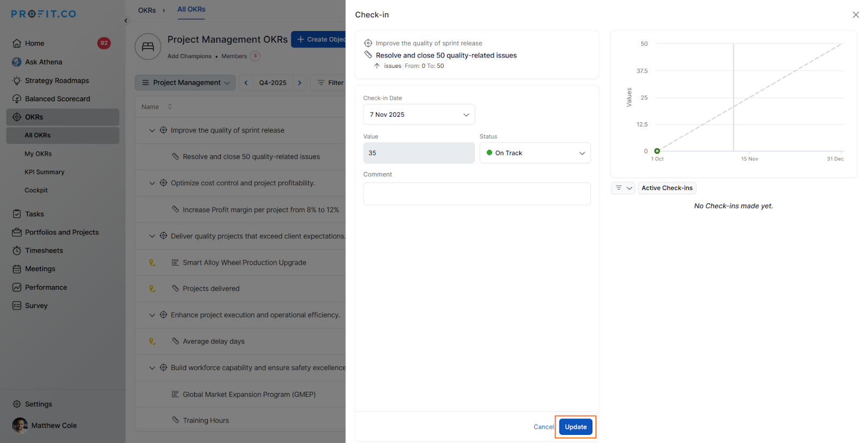
Task: Open Meetings calendar icon
Action: (17, 269)
